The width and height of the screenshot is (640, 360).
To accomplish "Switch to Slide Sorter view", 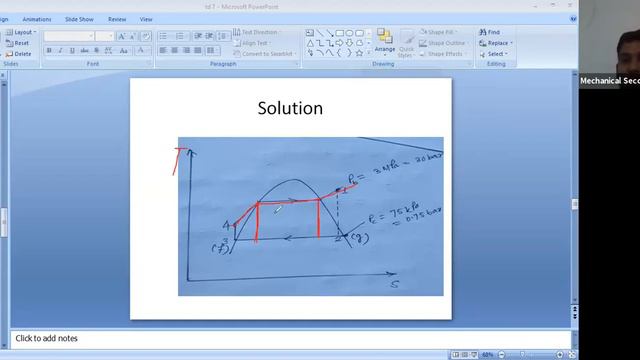I will [x=465, y=355].
